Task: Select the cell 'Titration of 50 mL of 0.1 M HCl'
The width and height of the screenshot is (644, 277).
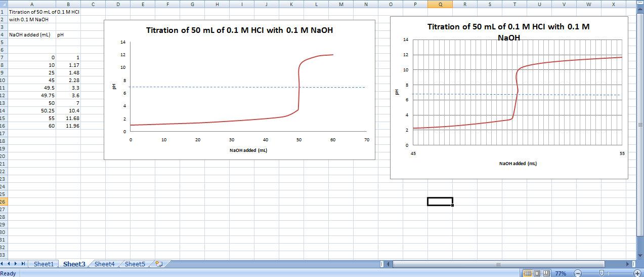Action: pyautogui.click(x=31, y=11)
